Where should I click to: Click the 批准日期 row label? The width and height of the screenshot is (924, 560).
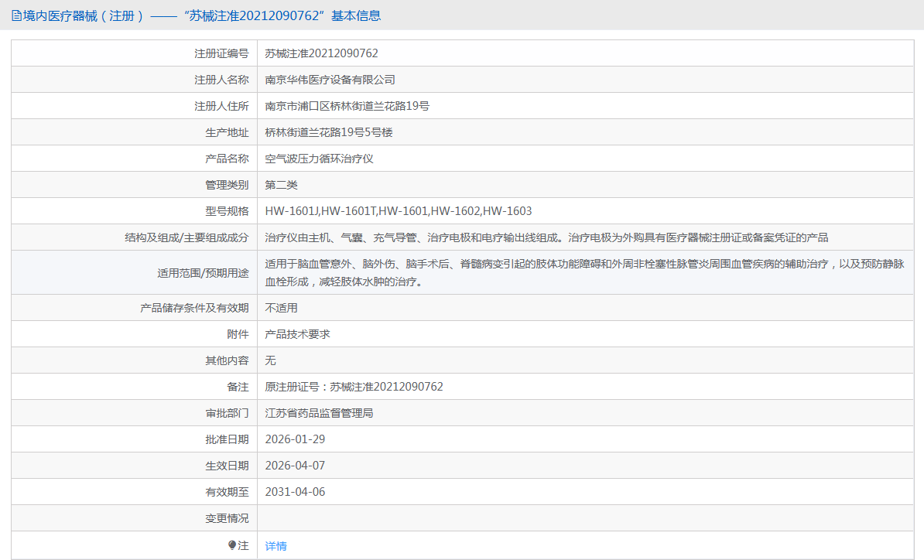[x=227, y=439]
